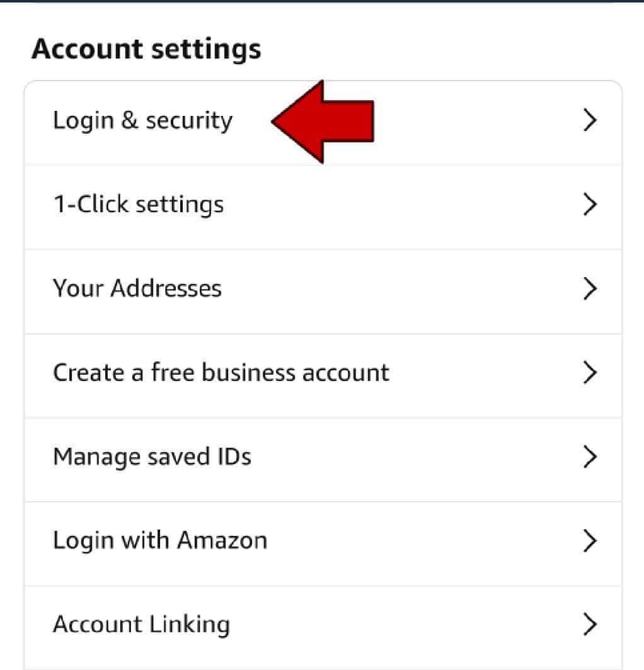
Task: Tap the chevron beside Create a free business account
Action: [x=589, y=373]
